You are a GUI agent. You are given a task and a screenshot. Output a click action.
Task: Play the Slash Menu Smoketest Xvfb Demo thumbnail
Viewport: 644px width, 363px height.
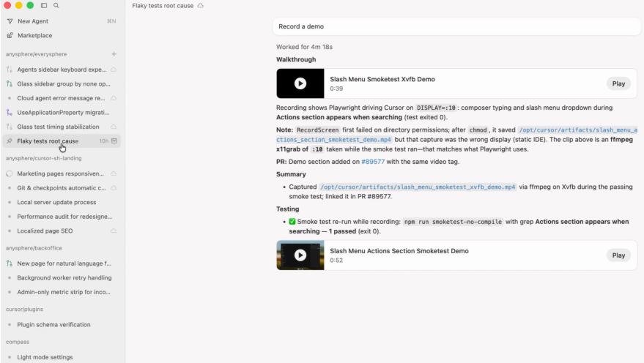pos(300,83)
